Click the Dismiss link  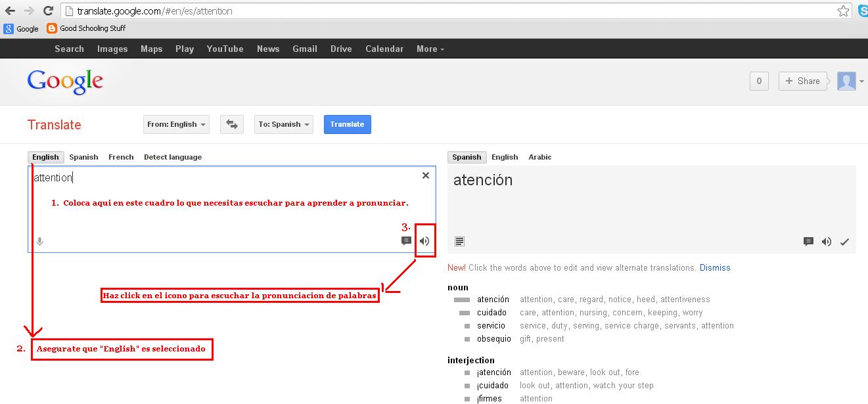(715, 268)
